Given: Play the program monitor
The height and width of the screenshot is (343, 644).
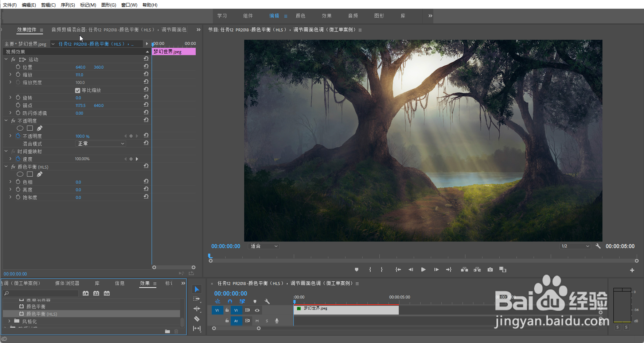Looking at the screenshot, I should (423, 270).
